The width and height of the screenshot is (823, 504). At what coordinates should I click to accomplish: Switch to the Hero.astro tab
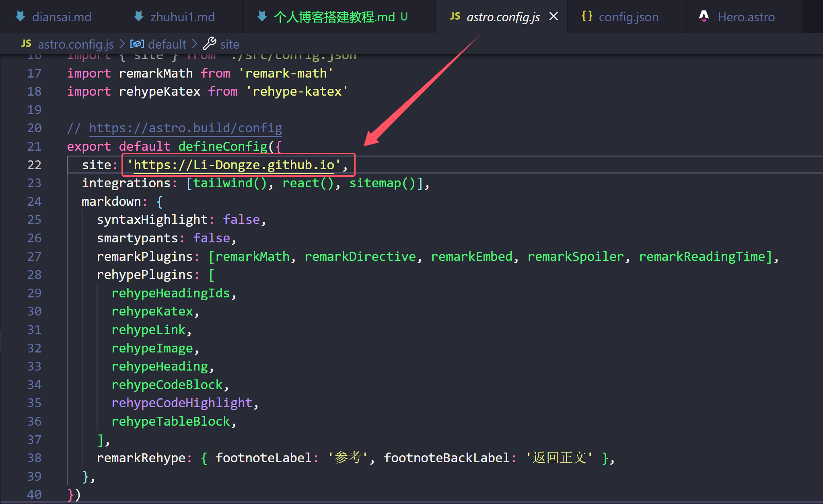pyautogui.click(x=744, y=17)
